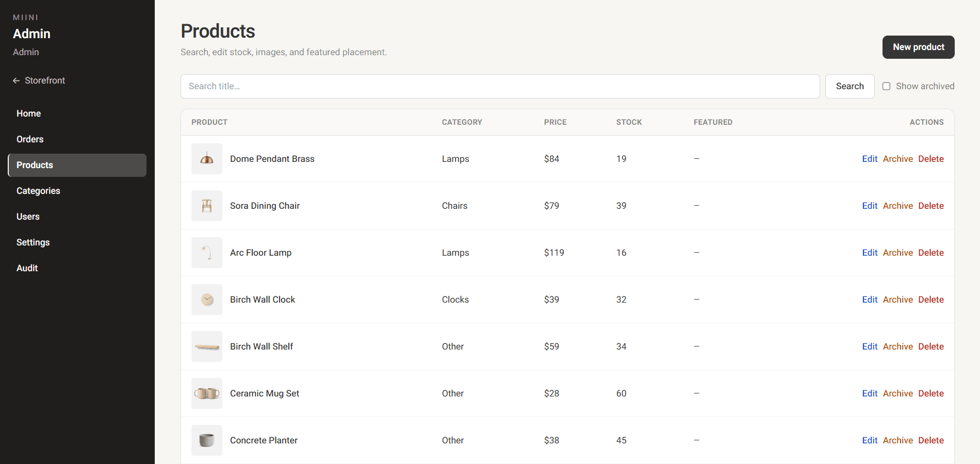Click the 'Products' page heading
Screen dimensions: 980x464
click(x=218, y=31)
